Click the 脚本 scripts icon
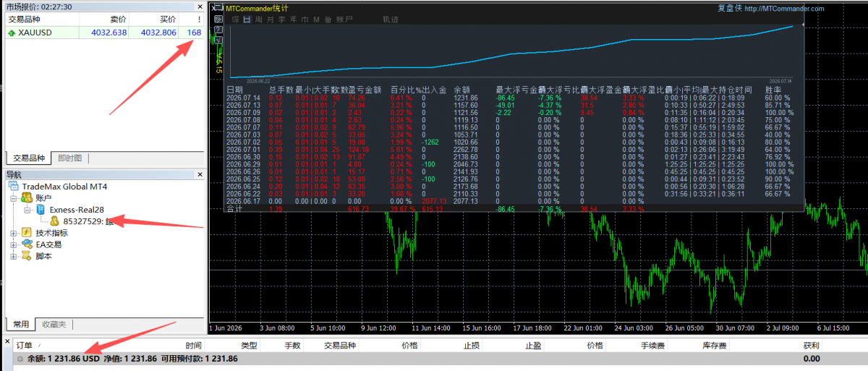The height and width of the screenshot is (371, 868). tap(27, 256)
